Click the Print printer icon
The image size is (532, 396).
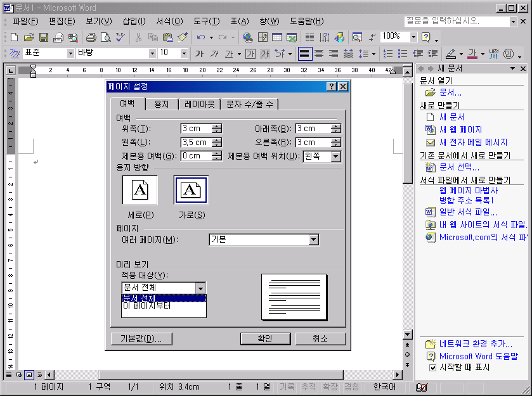coord(91,37)
